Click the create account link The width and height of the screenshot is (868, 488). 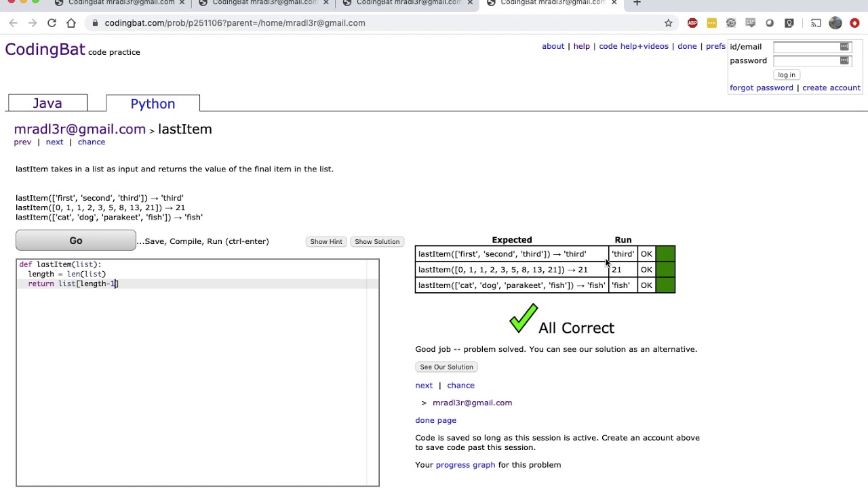(x=831, y=87)
